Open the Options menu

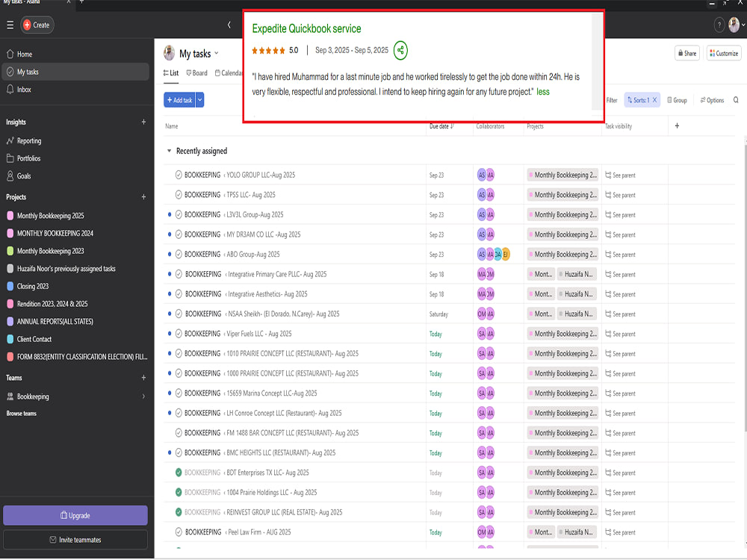pos(712,100)
